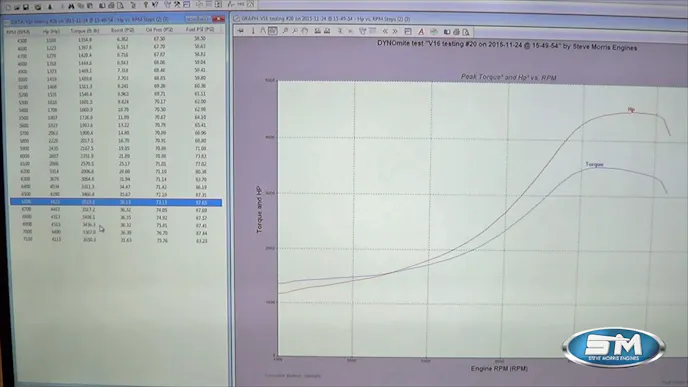688x387 pixels.
Task: Click the binoculars find icon
Action: click(x=71, y=6)
